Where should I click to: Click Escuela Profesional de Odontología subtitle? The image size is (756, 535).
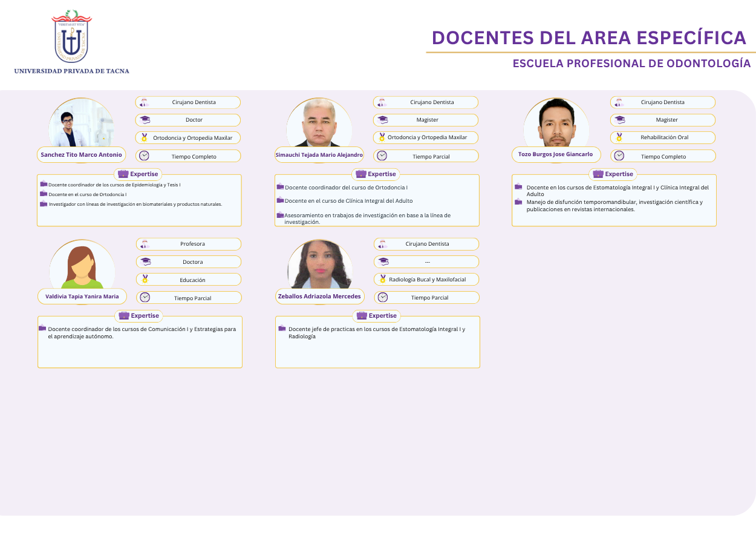click(x=631, y=64)
